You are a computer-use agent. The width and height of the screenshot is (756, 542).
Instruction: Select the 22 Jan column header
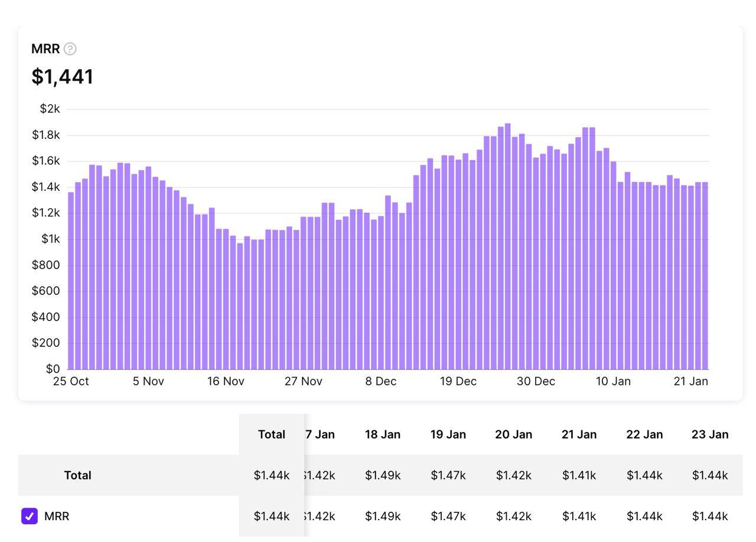click(x=644, y=434)
